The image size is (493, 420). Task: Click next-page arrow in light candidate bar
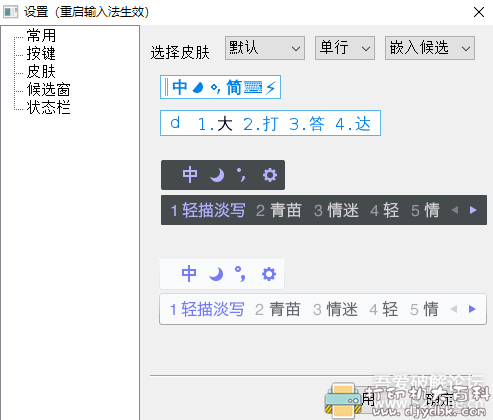click(472, 309)
